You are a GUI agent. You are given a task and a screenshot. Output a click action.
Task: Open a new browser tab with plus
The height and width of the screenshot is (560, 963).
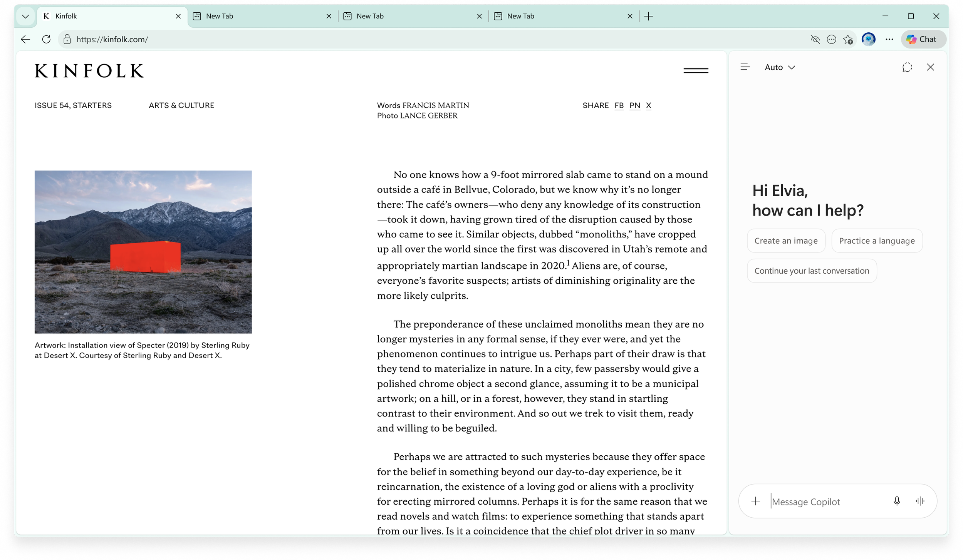click(649, 16)
